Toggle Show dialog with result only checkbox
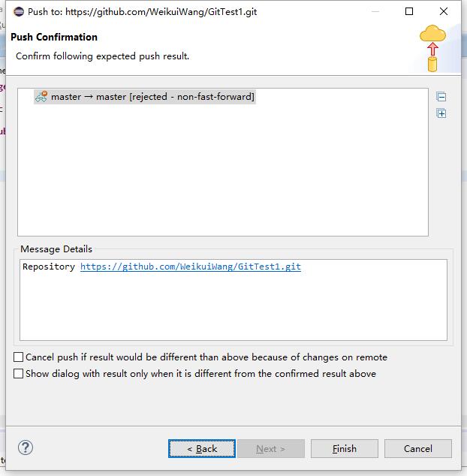The height and width of the screenshot is (476, 467). tap(19, 373)
